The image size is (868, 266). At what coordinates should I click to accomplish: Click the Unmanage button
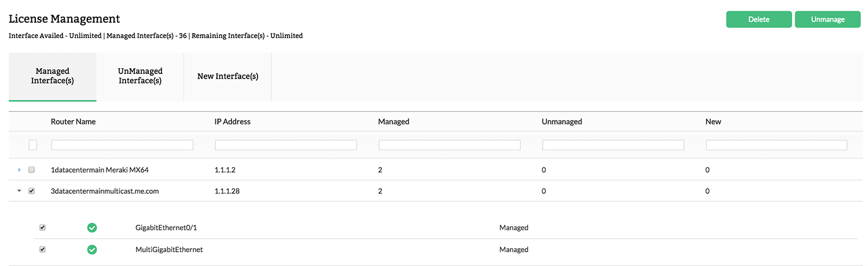(827, 19)
